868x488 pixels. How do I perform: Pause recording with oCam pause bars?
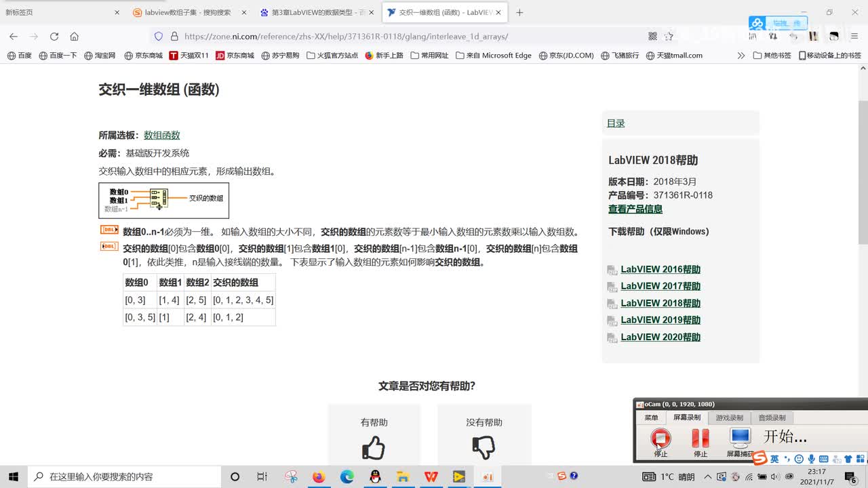coord(701,439)
